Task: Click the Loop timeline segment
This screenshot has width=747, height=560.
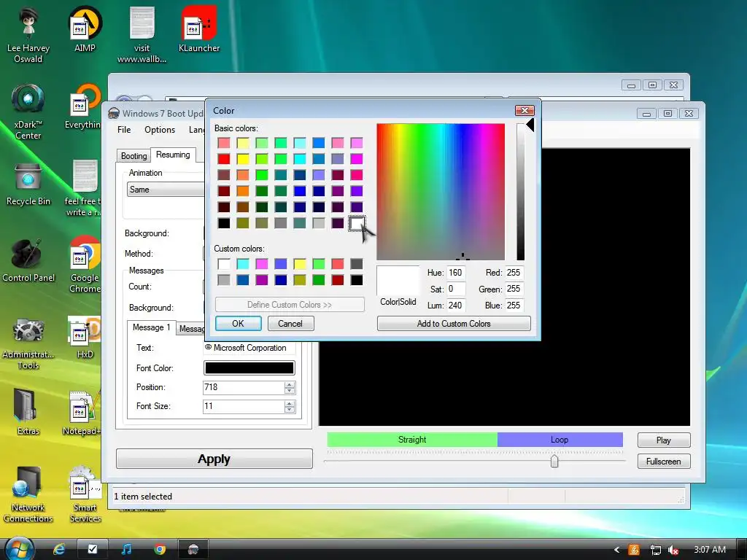Action: 560,440
